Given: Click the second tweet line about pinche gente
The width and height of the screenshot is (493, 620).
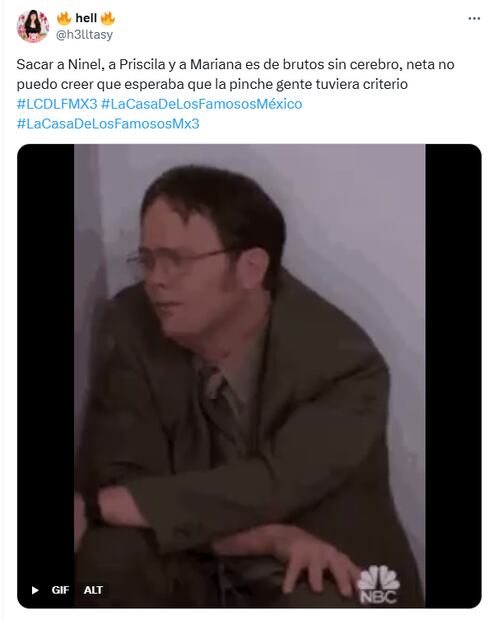Looking at the screenshot, I should 212,84.
